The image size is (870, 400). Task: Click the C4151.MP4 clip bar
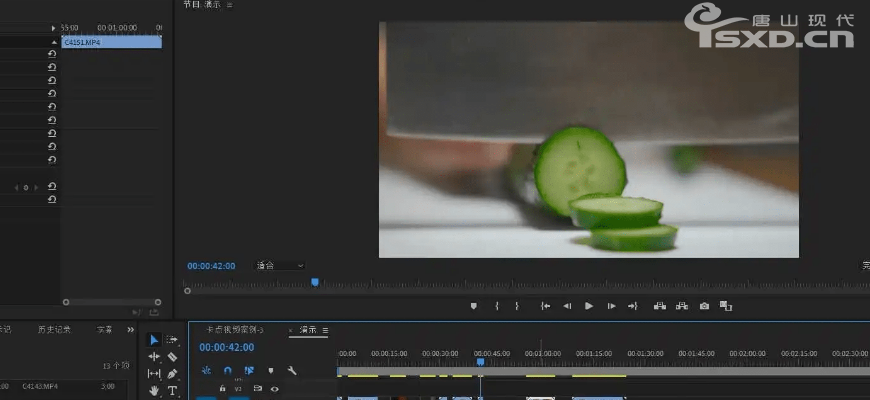pyautogui.click(x=110, y=42)
